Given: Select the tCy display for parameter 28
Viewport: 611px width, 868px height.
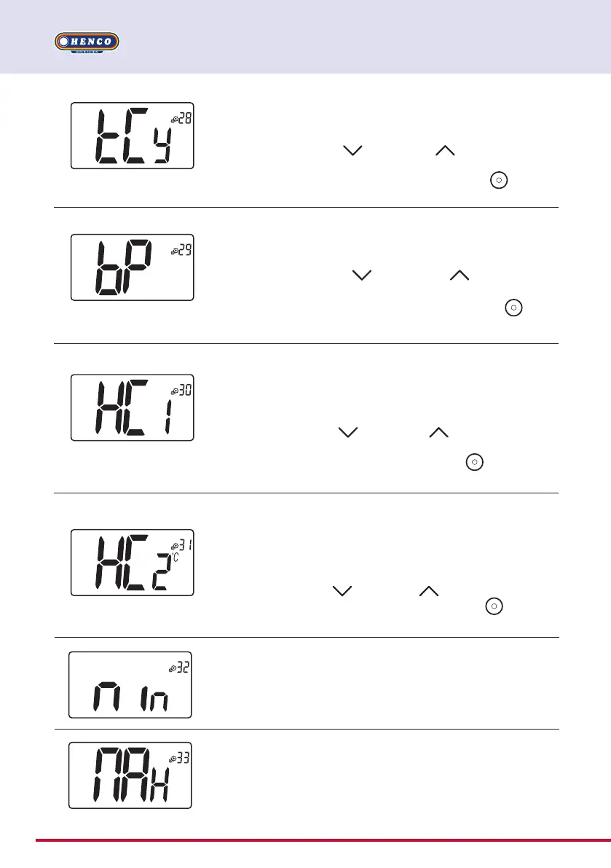Looking at the screenshot, I should tap(132, 136).
